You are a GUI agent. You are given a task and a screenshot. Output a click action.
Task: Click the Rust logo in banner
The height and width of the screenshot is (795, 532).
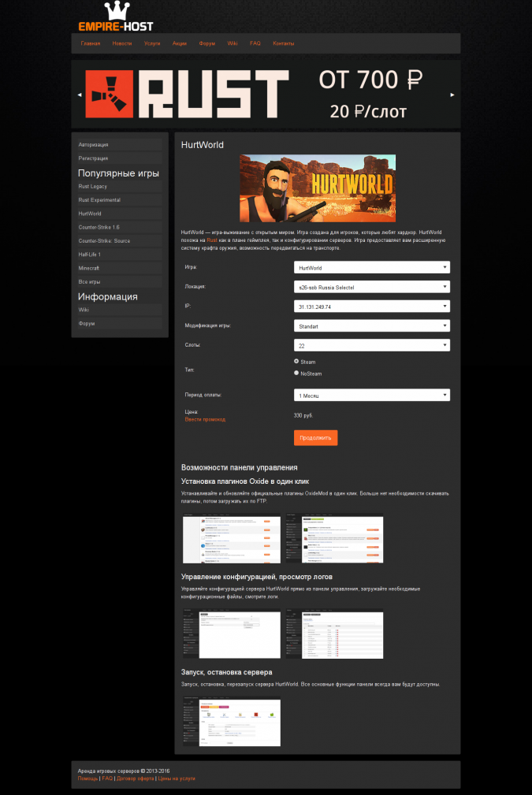click(186, 95)
